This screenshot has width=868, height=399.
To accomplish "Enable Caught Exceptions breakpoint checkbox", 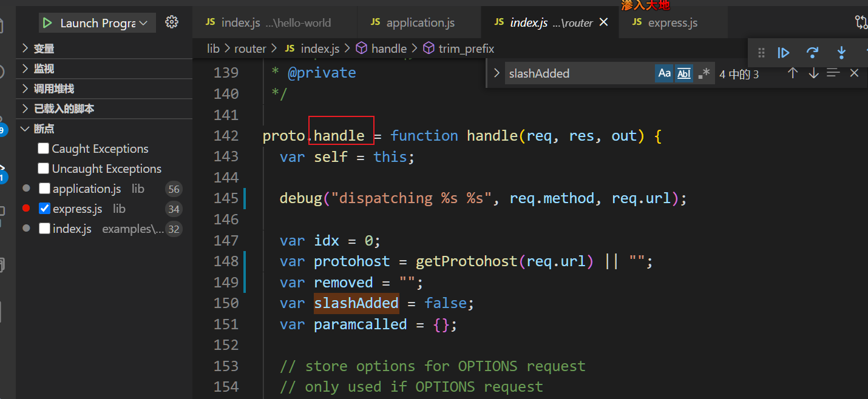I will (x=44, y=149).
